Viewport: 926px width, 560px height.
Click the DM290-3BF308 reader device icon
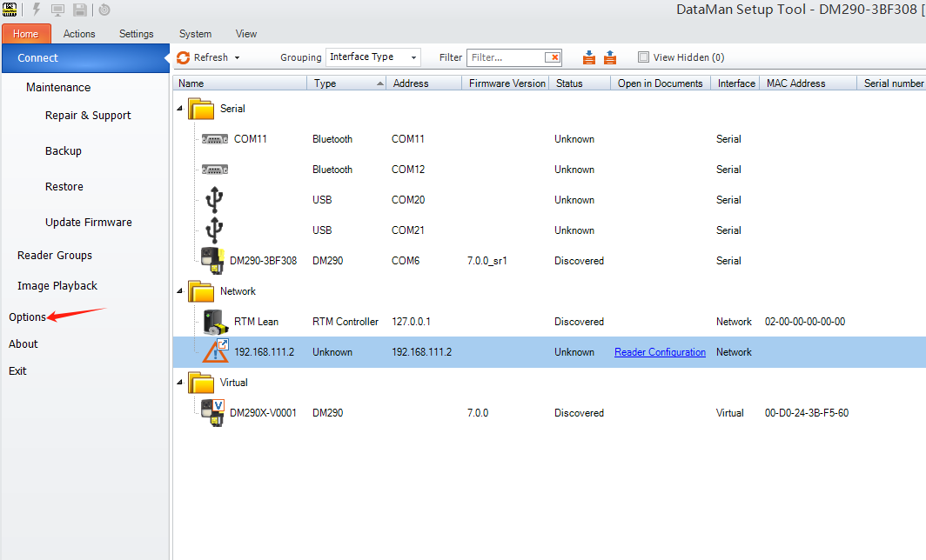click(x=212, y=261)
